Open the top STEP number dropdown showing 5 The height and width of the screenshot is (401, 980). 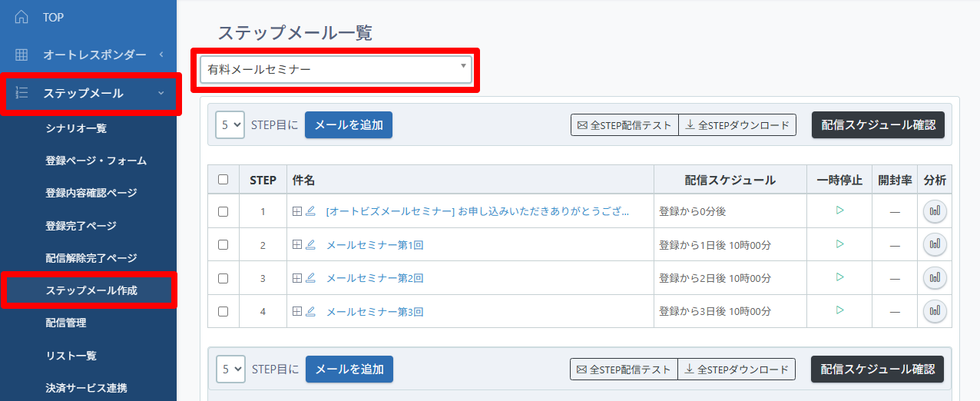pyautogui.click(x=230, y=124)
